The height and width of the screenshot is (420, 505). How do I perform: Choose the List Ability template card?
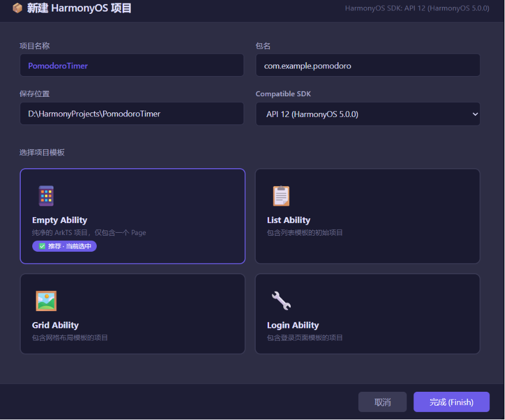(x=367, y=216)
